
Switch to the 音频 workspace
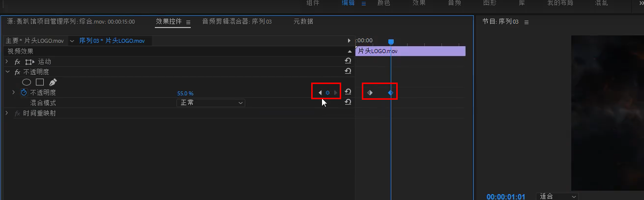coord(454,3)
